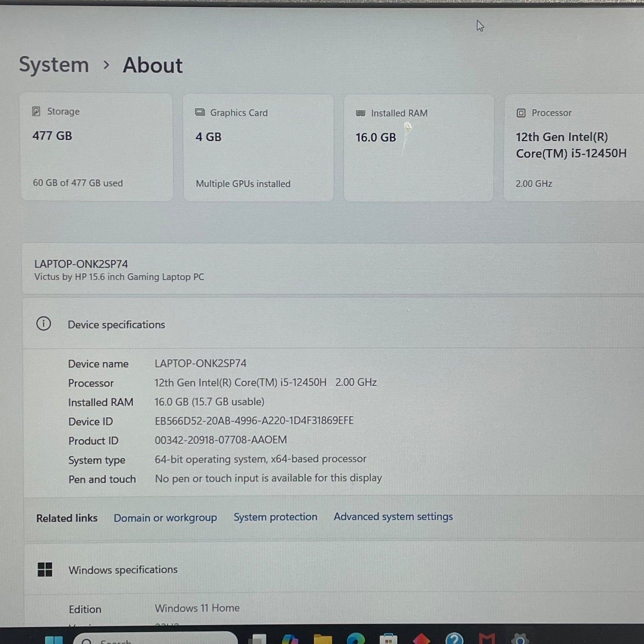This screenshot has height=644, width=644.
Task: Open Advanced system settings link
Action: point(393,517)
